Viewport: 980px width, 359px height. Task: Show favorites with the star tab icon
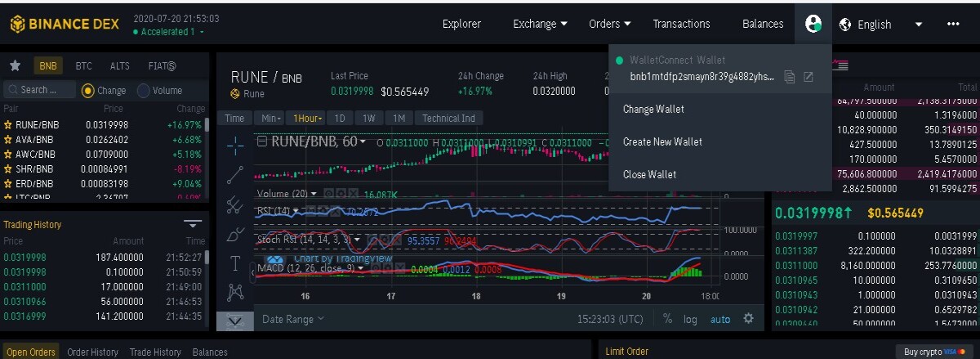(15, 65)
